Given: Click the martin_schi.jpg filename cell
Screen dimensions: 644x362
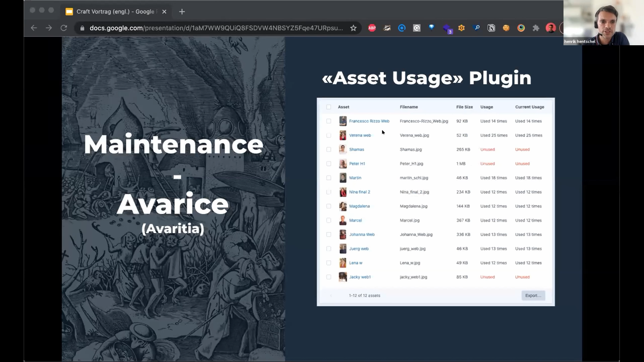Looking at the screenshot, I should click(x=414, y=178).
